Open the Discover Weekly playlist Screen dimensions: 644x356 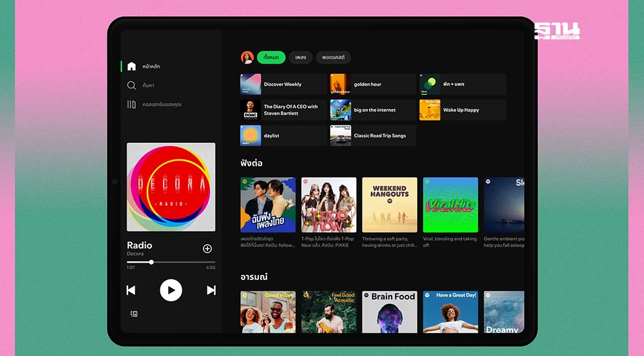[x=282, y=84]
